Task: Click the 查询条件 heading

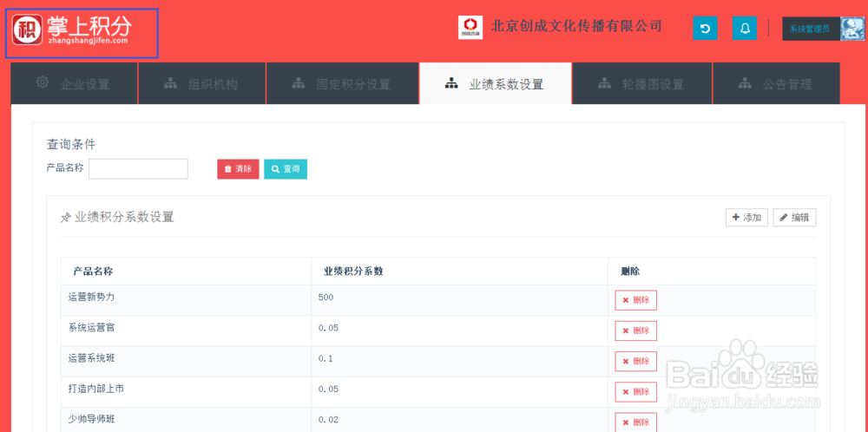Action: point(71,144)
